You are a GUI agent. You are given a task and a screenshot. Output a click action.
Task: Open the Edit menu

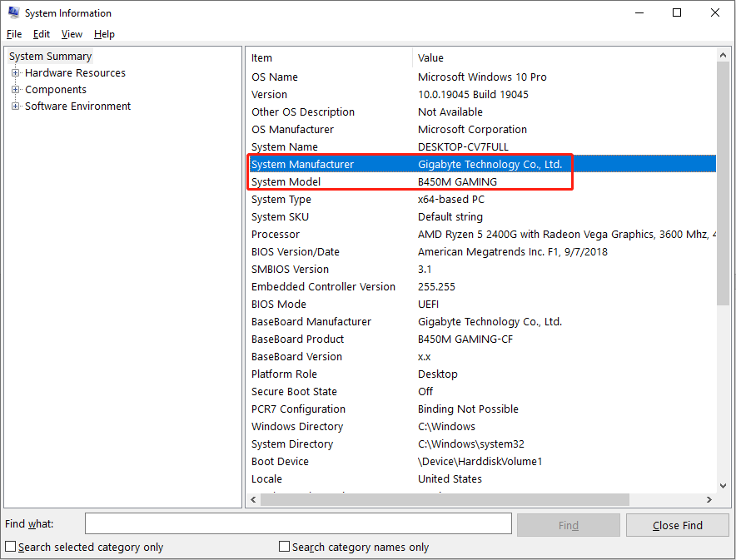click(41, 34)
